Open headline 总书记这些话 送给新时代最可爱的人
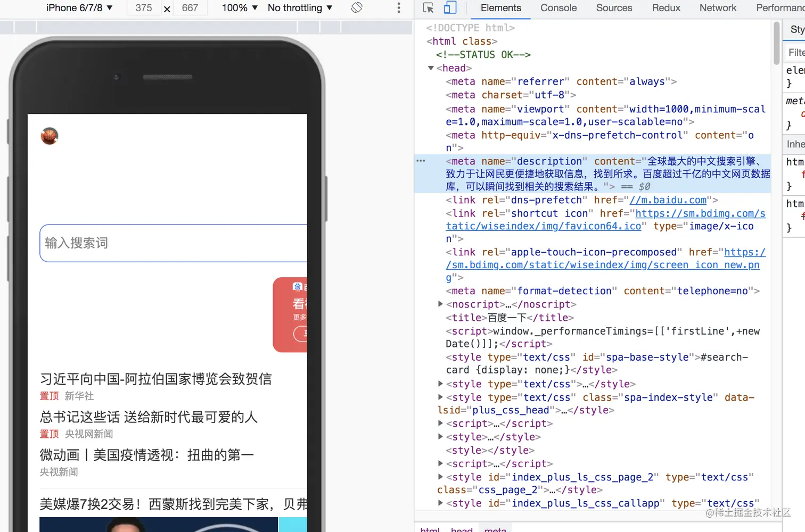Screen dimensions: 805x532 149,417
